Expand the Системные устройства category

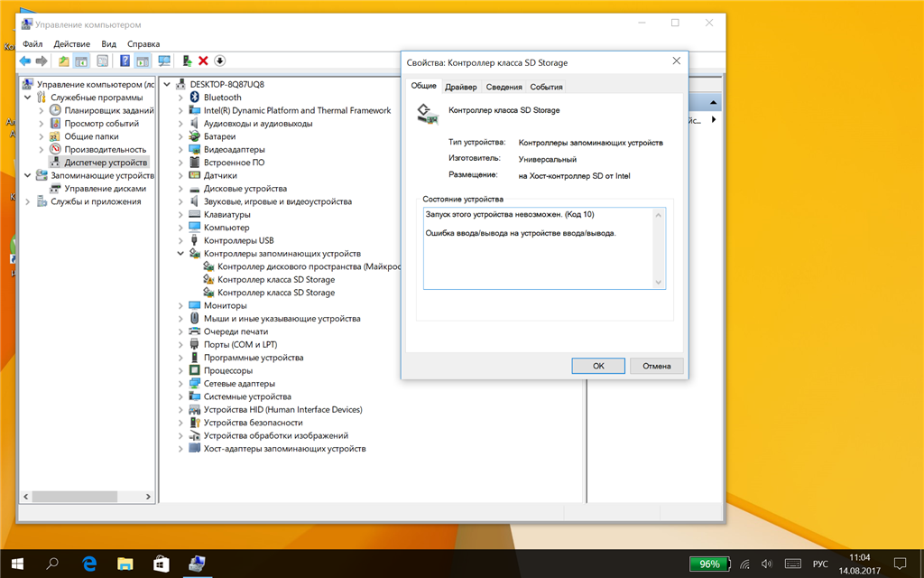coord(180,396)
